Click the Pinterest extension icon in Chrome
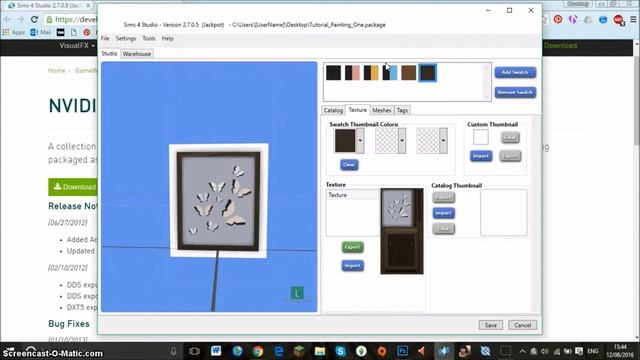This screenshot has height=360, width=640. pos(558,19)
